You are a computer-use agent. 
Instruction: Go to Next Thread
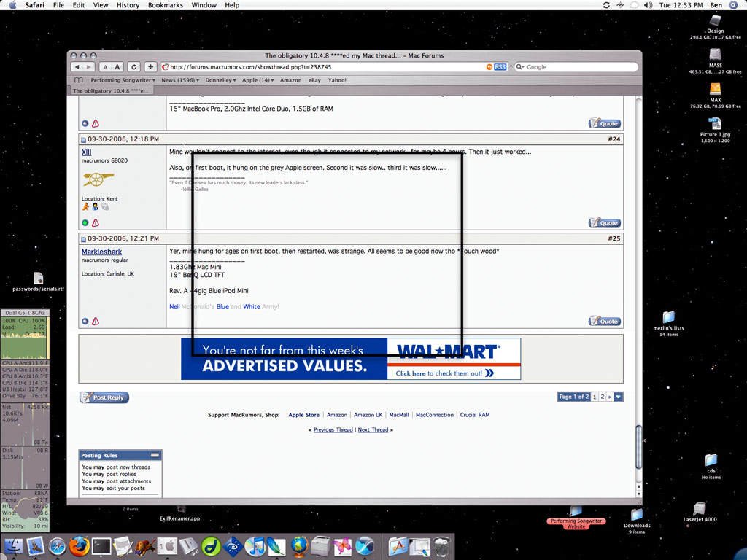tap(373, 429)
